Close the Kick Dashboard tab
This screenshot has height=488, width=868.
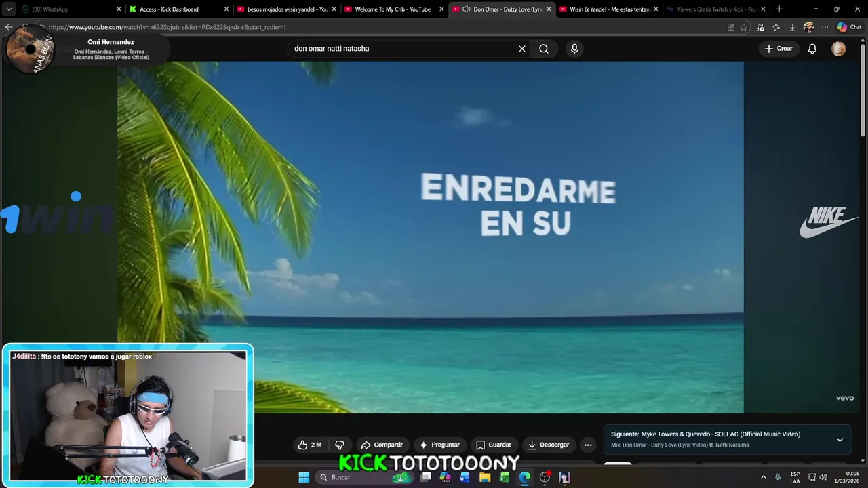click(x=226, y=9)
